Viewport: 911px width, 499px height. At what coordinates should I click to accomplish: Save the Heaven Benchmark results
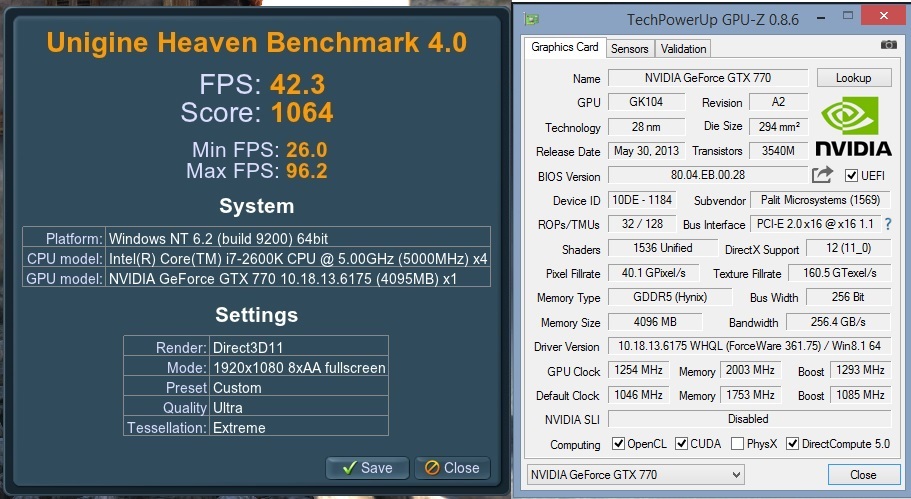(366, 467)
